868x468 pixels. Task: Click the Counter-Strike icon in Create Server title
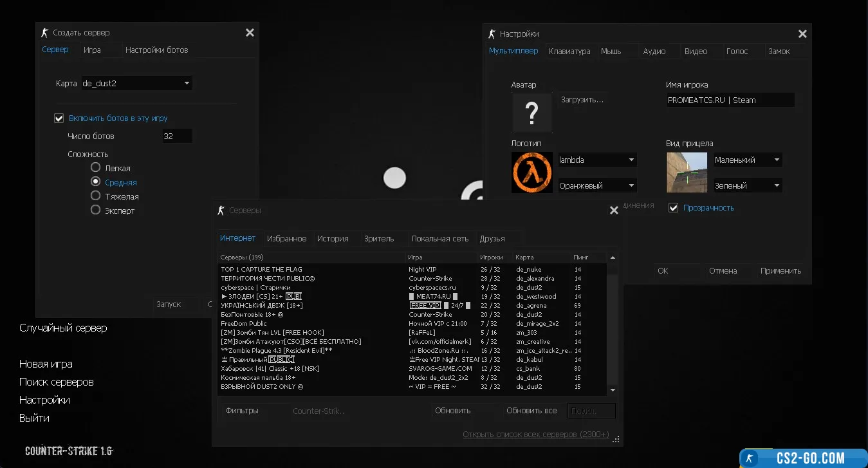point(44,33)
